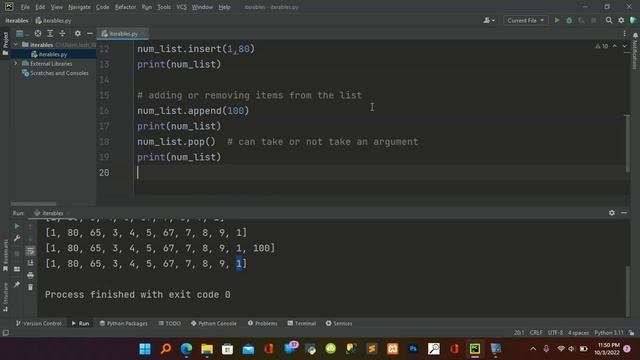
Task: Select iterables.py in the project tree
Action: click(53, 54)
